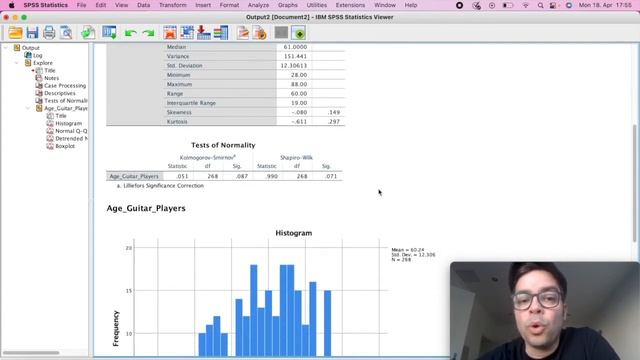Select the Title item under Age_Guitar_Players
The image size is (640, 360).
(x=61, y=116)
